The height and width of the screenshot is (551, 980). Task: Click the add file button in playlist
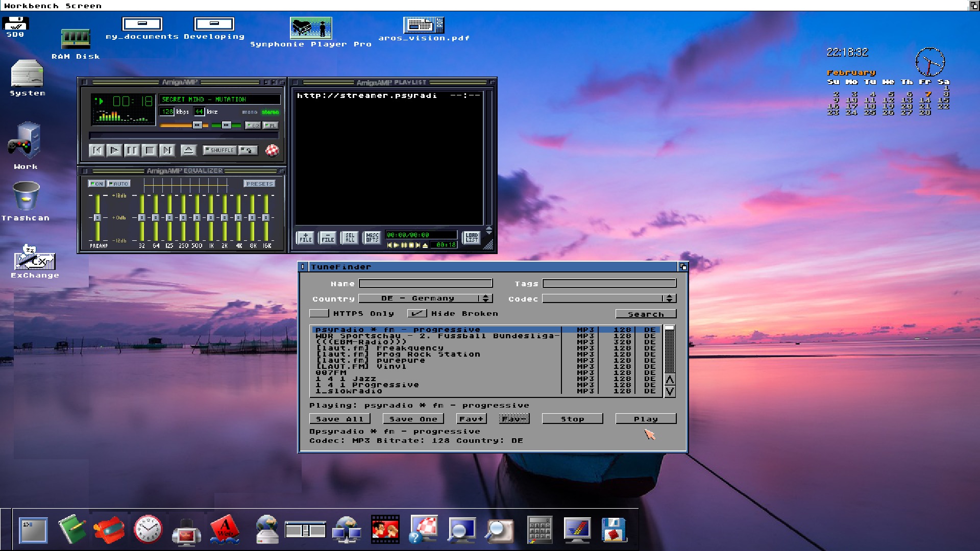[305, 237]
